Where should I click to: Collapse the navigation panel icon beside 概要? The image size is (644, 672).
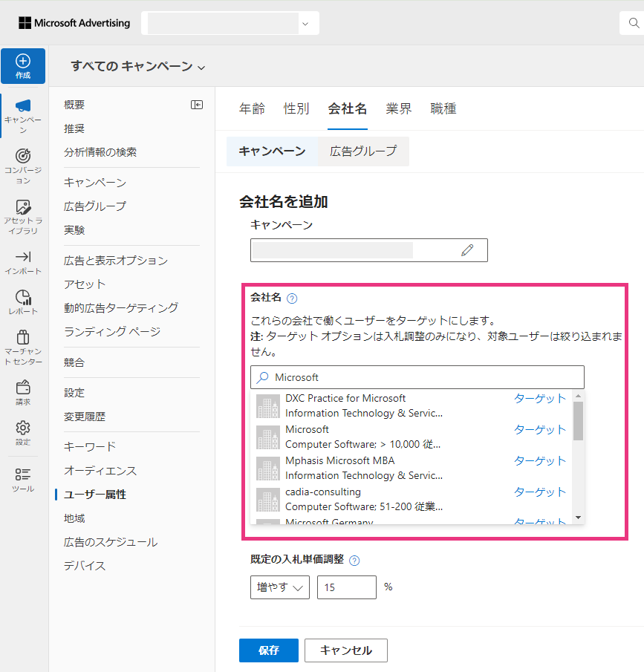197,105
